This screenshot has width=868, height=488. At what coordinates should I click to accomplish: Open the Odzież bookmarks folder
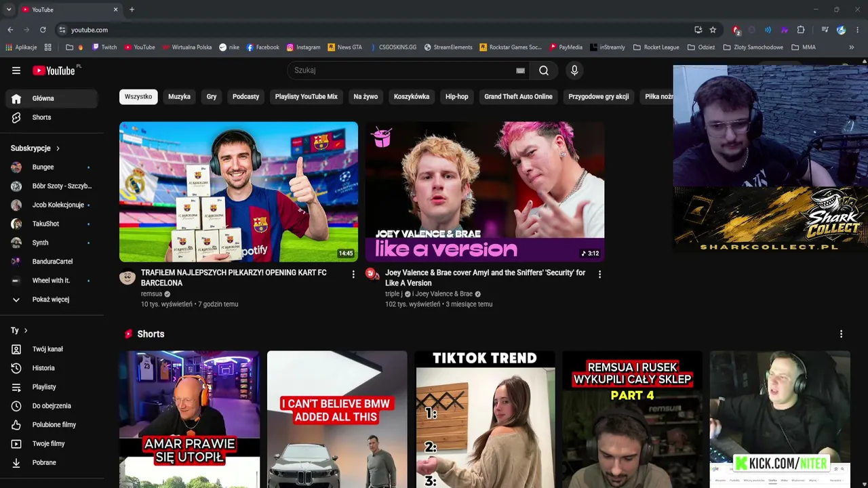point(701,47)
